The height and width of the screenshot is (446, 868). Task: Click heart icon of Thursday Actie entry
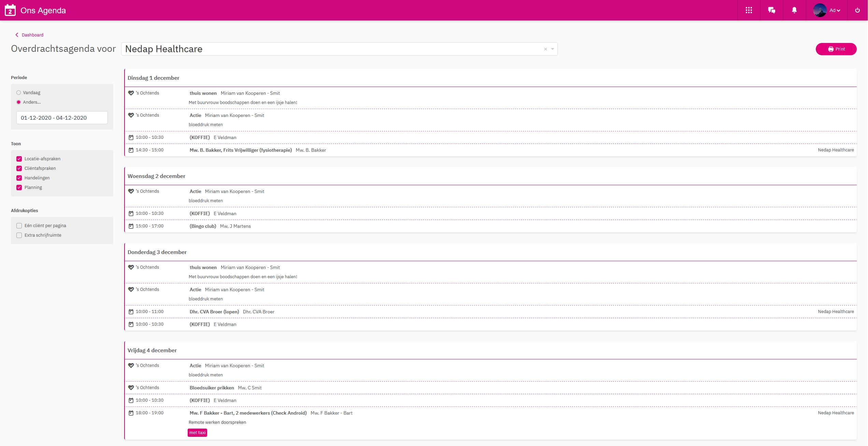[x=131, y=289]
